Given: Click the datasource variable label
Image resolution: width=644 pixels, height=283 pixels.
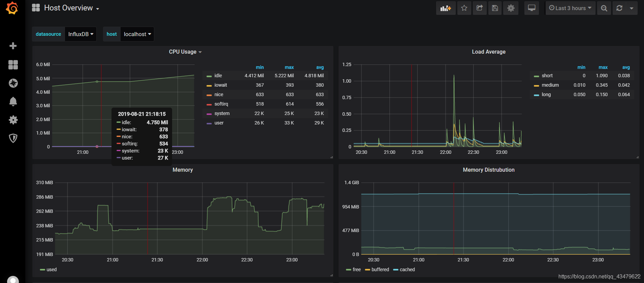Looking at the screenshot, I should [x=49, y=34].
